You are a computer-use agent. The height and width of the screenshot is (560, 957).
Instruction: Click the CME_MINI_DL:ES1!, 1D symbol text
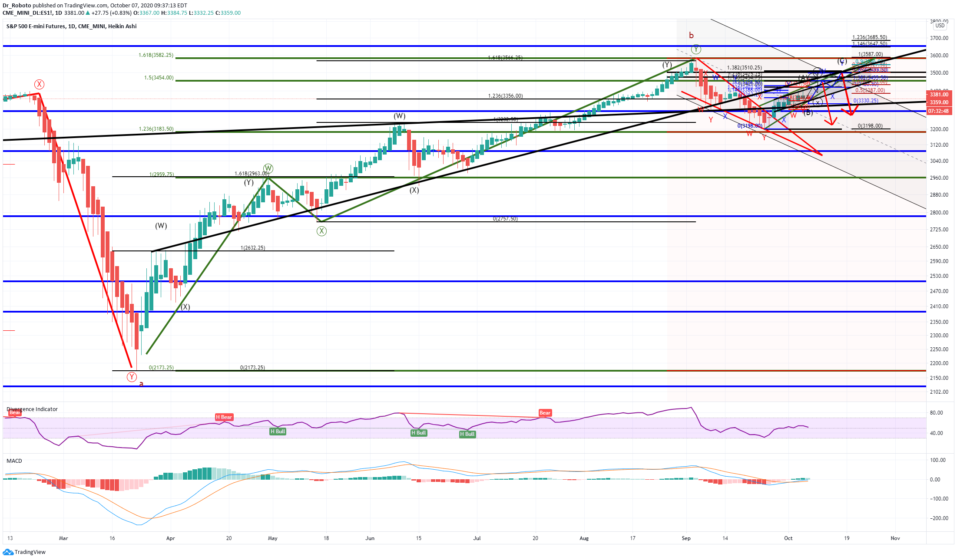(32, 13)
